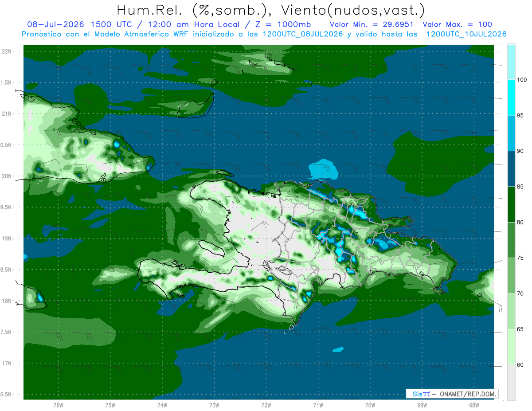Click the '6.5N' latitude label

coord(7,394)
